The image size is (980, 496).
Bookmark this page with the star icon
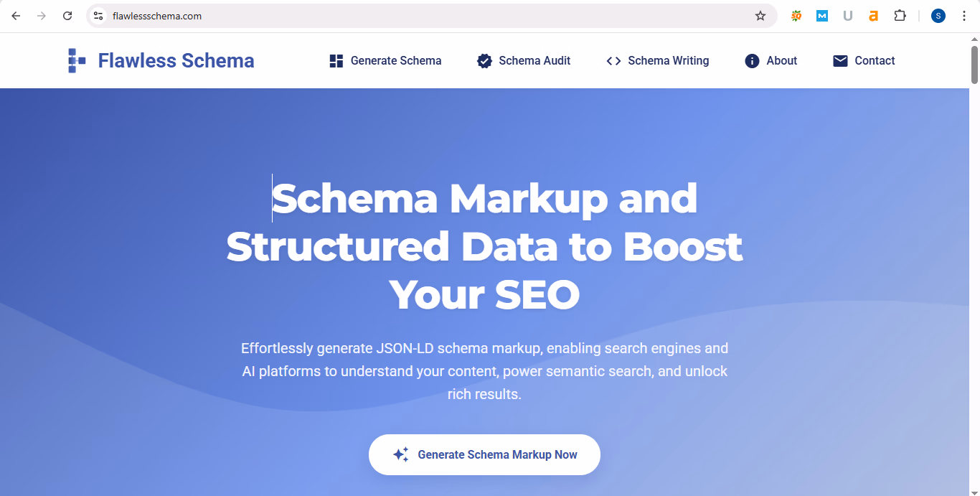760,16
